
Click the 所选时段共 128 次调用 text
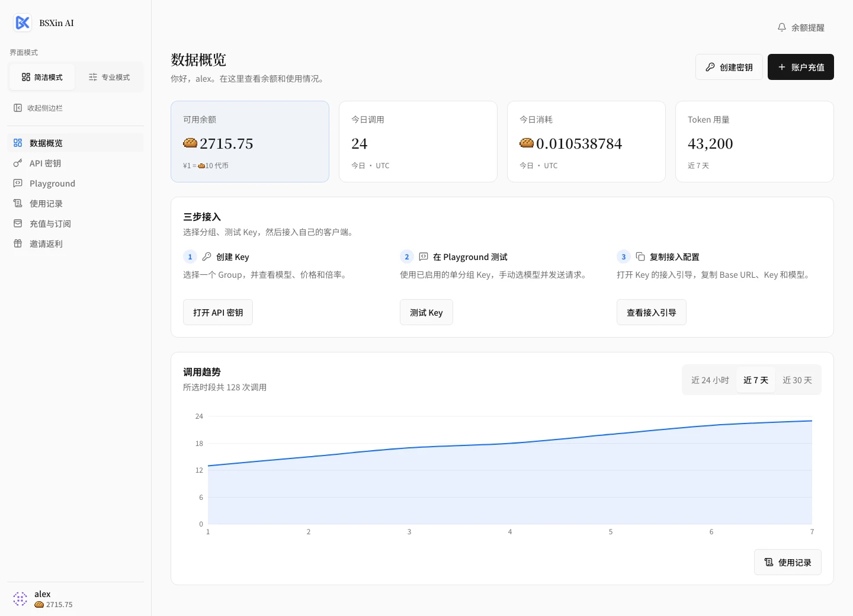tap(225, 387)
